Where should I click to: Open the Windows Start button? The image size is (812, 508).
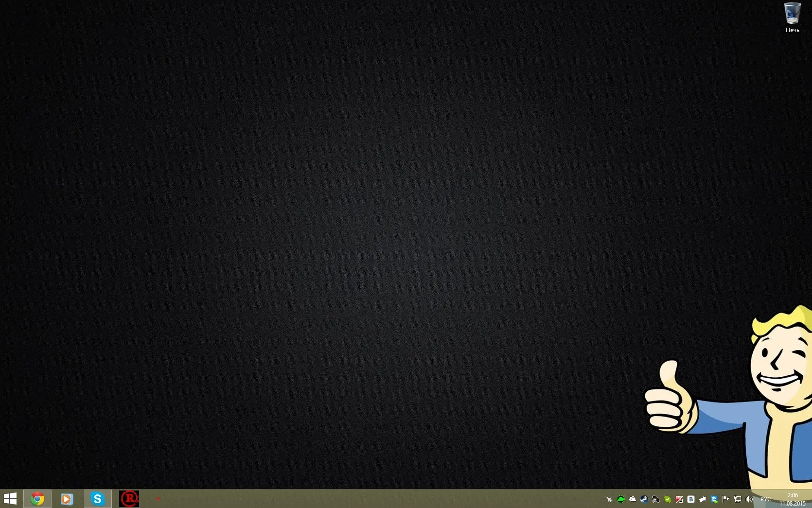10,499
